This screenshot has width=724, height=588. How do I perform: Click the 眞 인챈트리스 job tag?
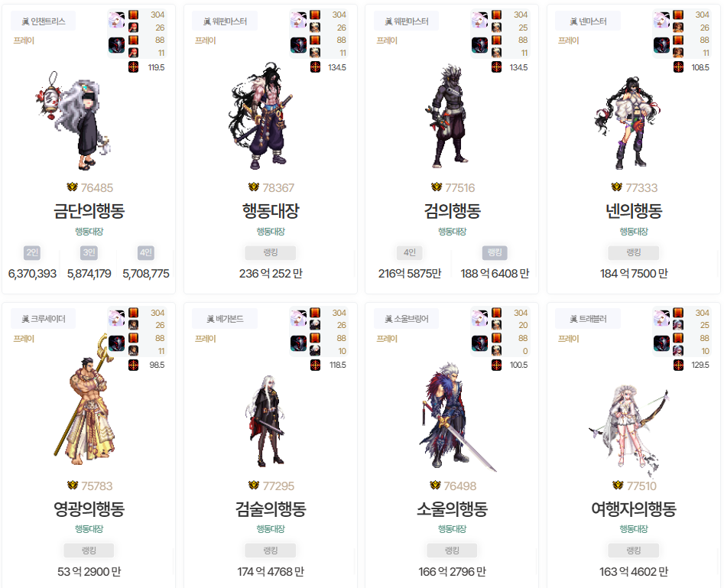[44, 21]
